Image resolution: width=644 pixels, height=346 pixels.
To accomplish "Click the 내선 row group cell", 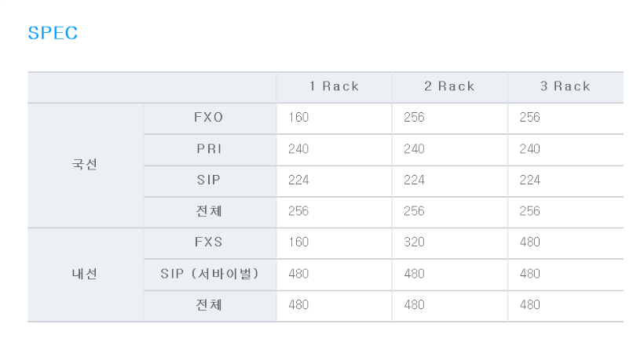I will pyautogui.click(x=85, y=274).
